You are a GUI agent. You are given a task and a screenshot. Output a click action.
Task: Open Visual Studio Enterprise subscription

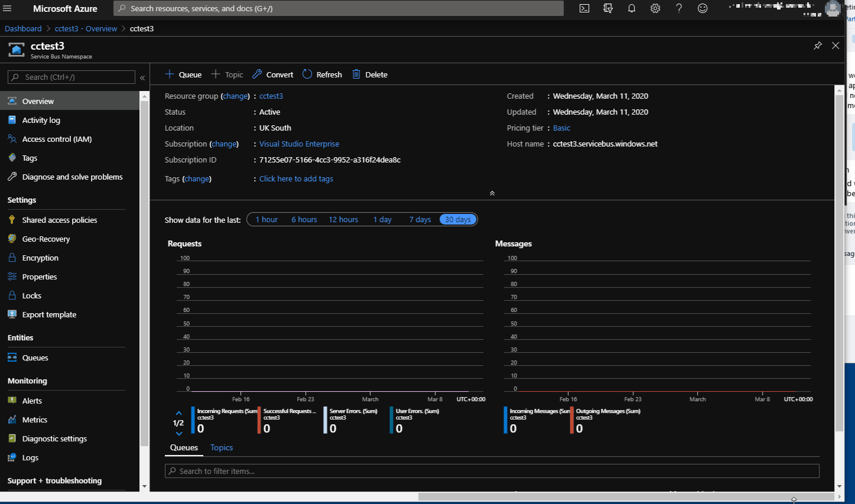(x=299, y=144)
